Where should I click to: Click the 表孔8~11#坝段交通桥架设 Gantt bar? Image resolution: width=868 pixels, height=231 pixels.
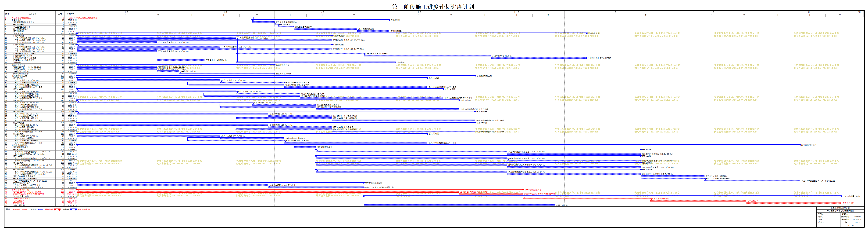673,176
